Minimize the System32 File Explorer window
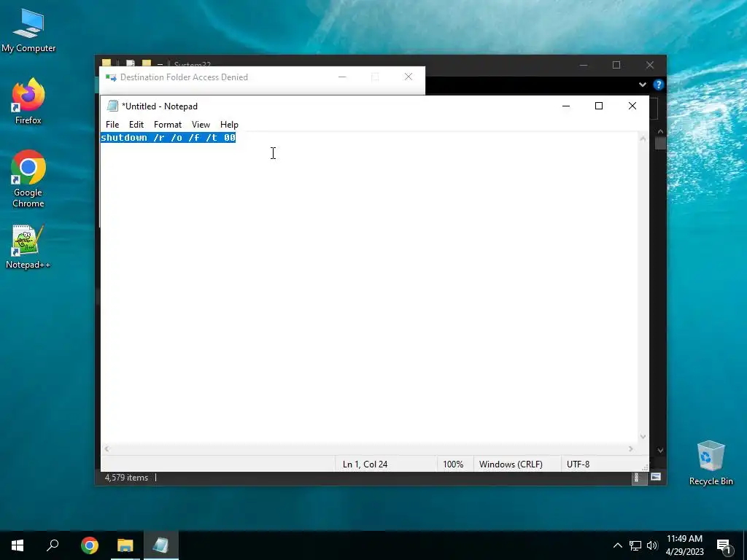Screen dimensions: 747x560 [x=584, y=65]
